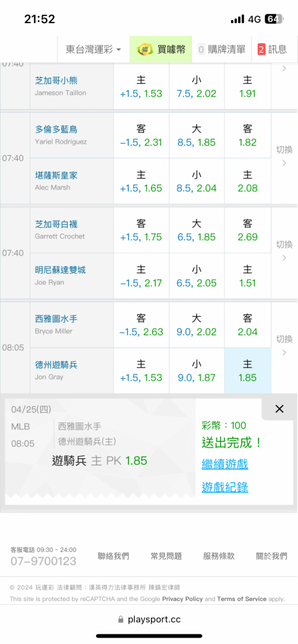Tap the battery indicator in status bar
Screen dimensions: 298x644
pos(274,19)
